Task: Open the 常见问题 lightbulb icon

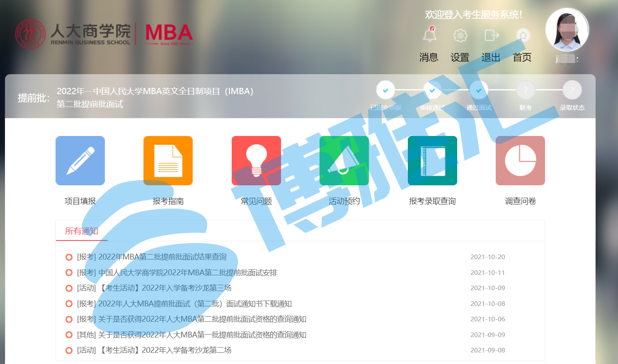Action: click(x=256, y=160)
